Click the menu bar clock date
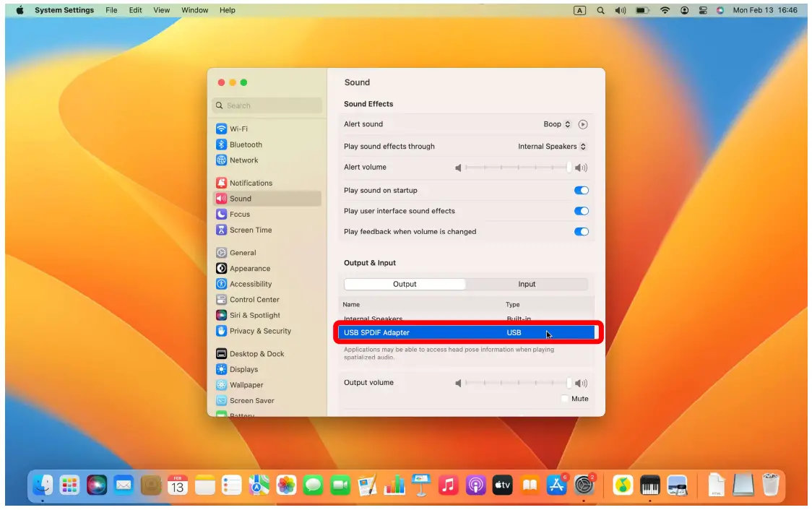Image resolution: width=812 pixels, height=510 pixels. click(765, 10)
